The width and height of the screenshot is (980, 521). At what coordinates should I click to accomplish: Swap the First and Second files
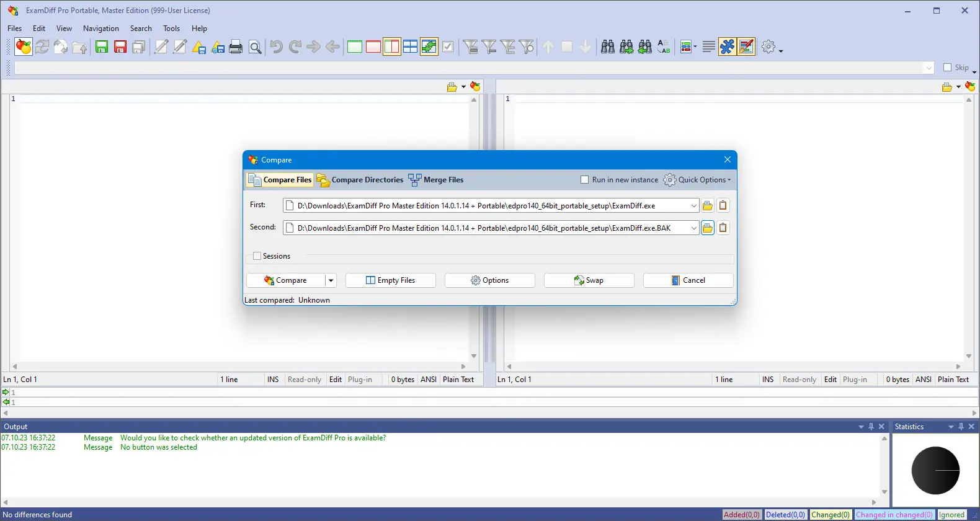pos(589,280)
